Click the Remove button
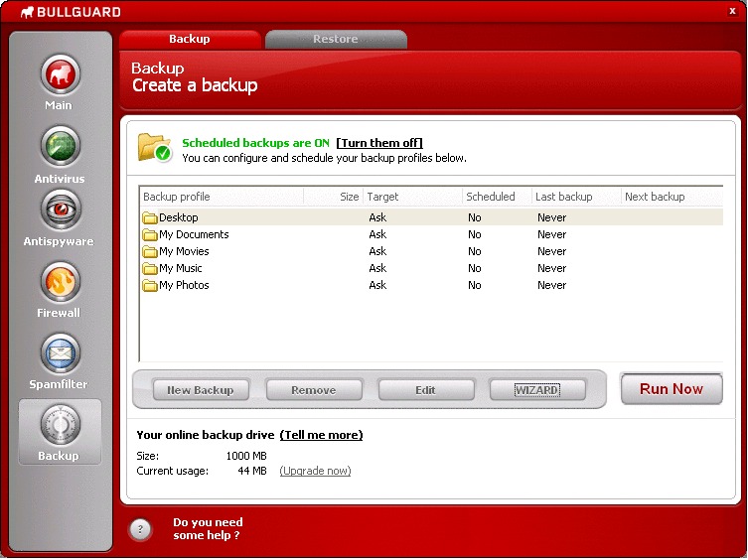The image size is (748, 560). (x=314, y=390)
